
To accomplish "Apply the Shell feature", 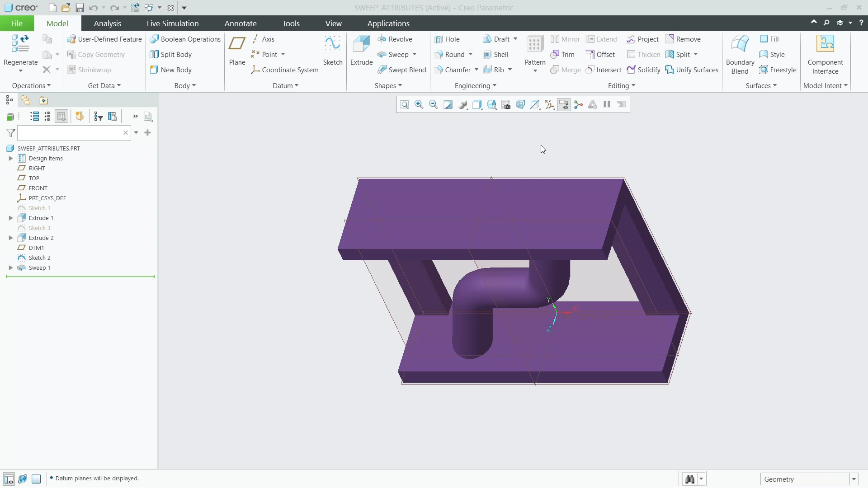I will [495, 55].
